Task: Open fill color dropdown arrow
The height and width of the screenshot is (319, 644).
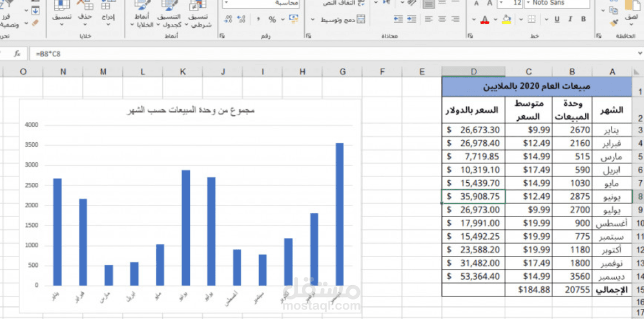Action: 496,19
